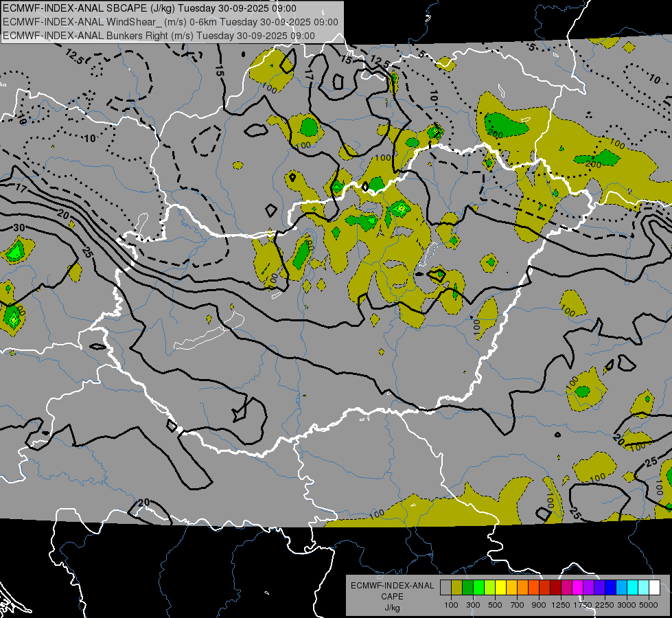672x618 pixels.
Task: Select the 1250 value on legend scale
Action: [561, 605]
